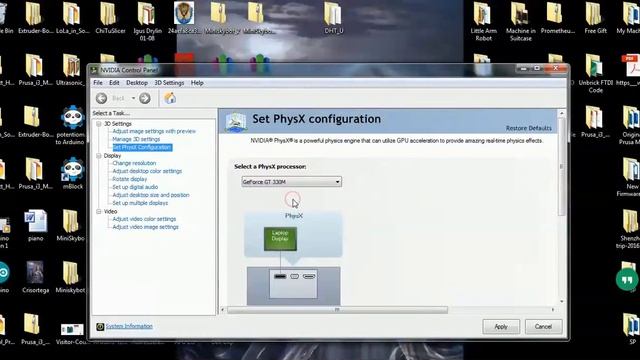Select Adjust image settings with preview

coord(154,131)
